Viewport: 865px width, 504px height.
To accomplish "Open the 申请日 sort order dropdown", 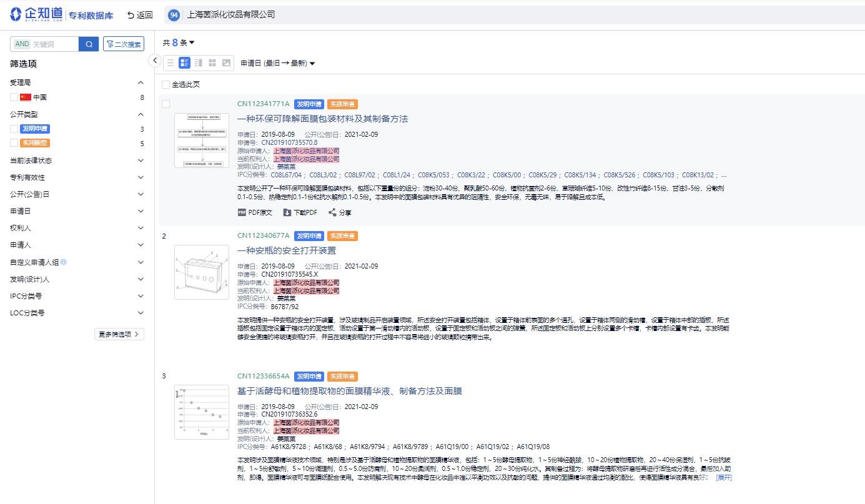I will [277, 62].
